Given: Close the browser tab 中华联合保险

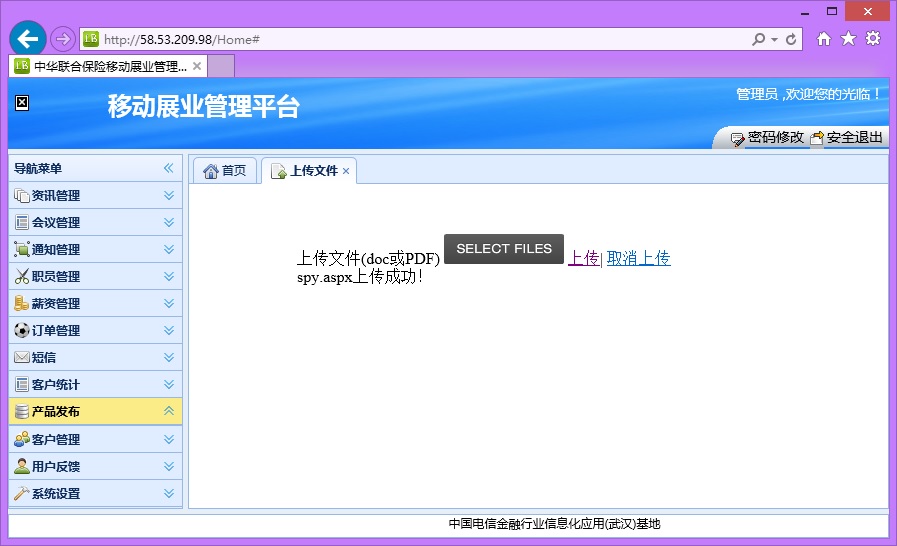Looking at the screenshot, I should coord(197,66).
